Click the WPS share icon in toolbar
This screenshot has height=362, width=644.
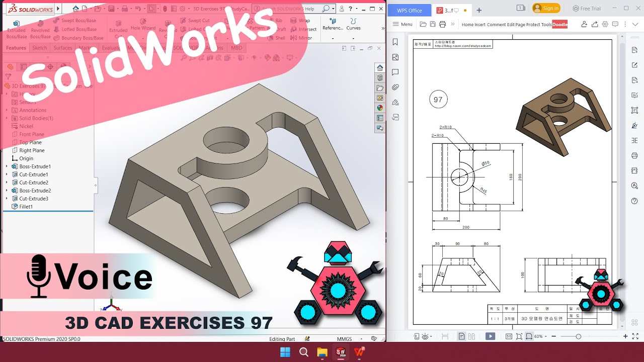[595, 24]
